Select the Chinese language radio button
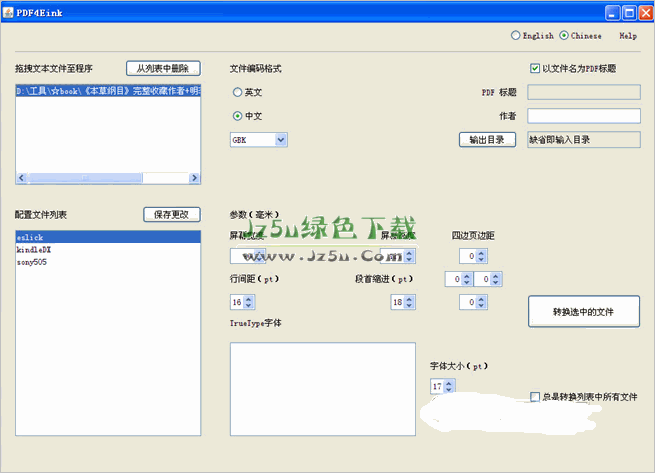This screenshot has width=655, height=473. 564,36
